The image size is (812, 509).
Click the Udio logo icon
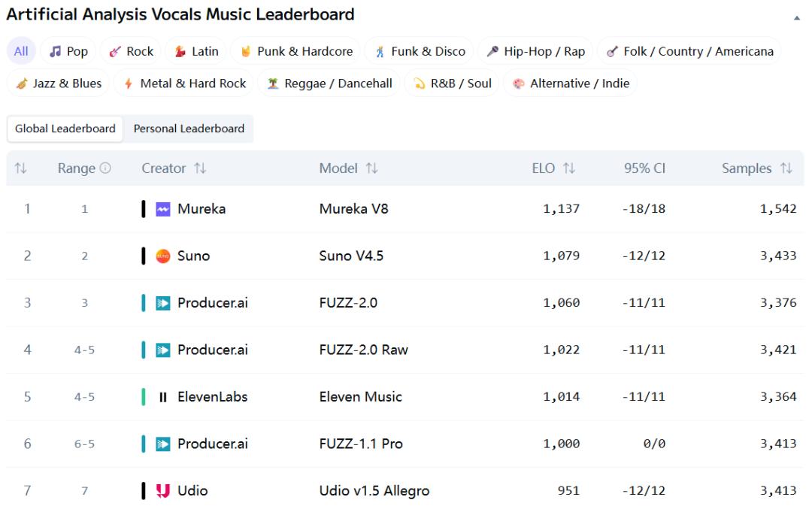coord(163,491)
